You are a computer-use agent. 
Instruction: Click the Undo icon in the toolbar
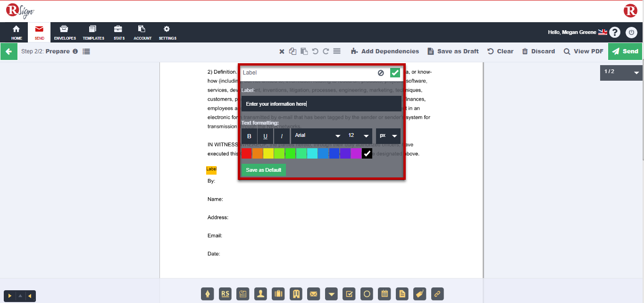[315, 51]
